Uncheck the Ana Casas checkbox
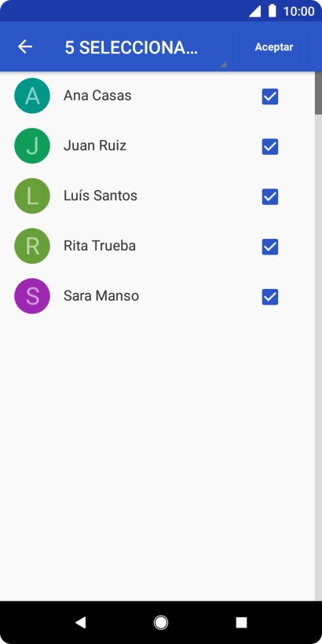Image resolution: width=322 pixels, height=644 pixels. pyautogui.click(x=270, y=97)
